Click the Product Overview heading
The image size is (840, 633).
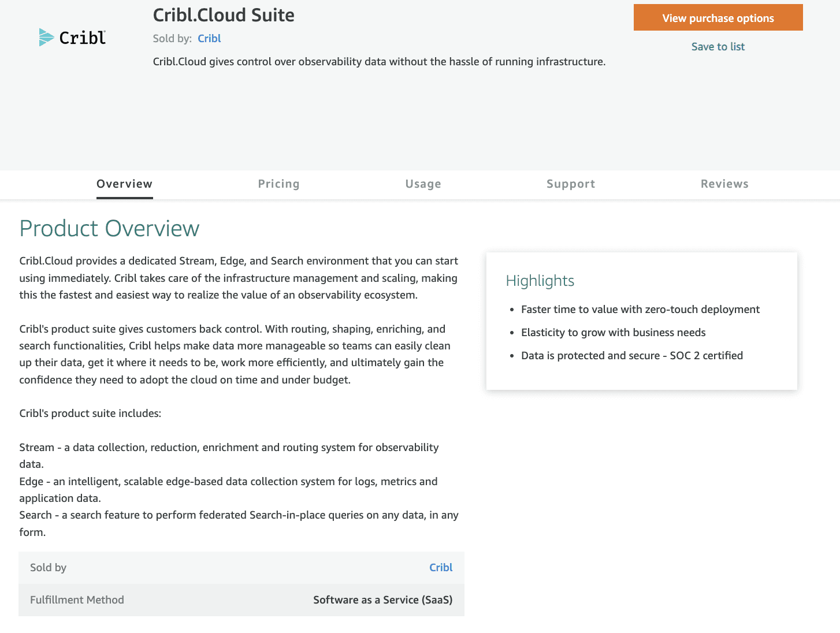pyautogui.click(x=109, y=229)
